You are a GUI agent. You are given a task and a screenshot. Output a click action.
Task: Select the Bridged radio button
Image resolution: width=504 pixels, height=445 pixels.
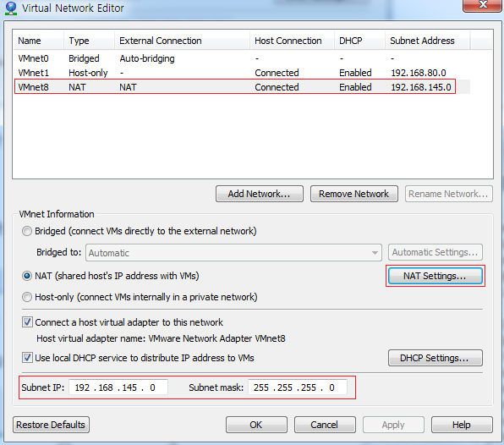point(27,231)
